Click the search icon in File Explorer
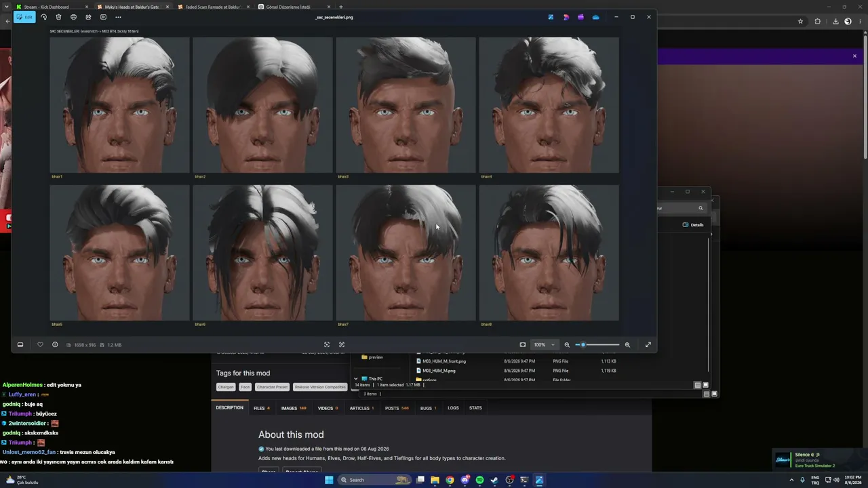The width and height of the screenshot is (868, 488). click(x=701, y=208)
